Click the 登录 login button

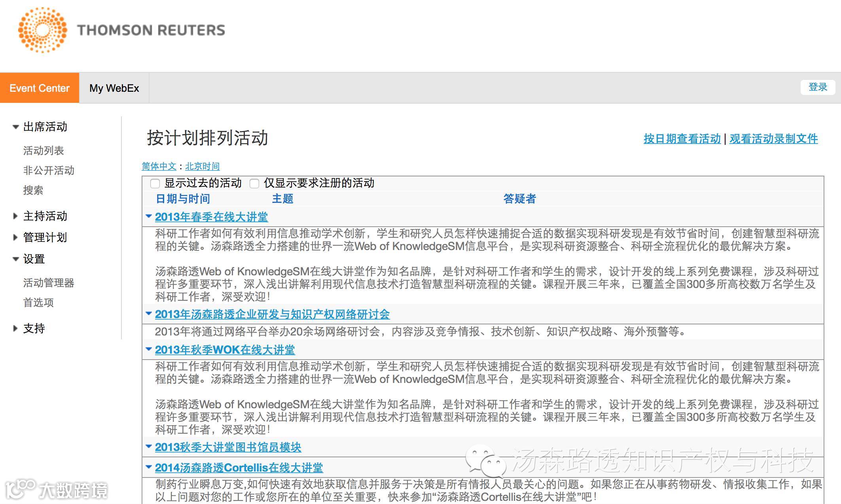pyautogui.click(x=817, y=87)
